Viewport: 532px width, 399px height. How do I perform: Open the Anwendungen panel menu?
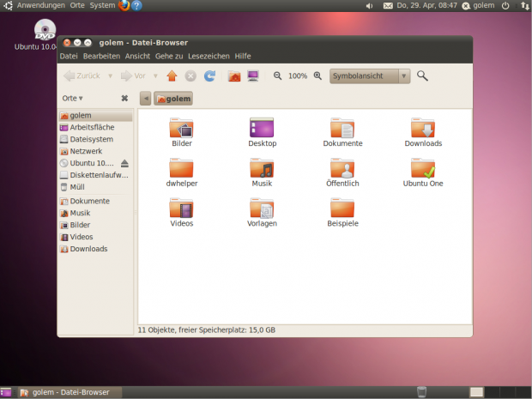(40, 5)
